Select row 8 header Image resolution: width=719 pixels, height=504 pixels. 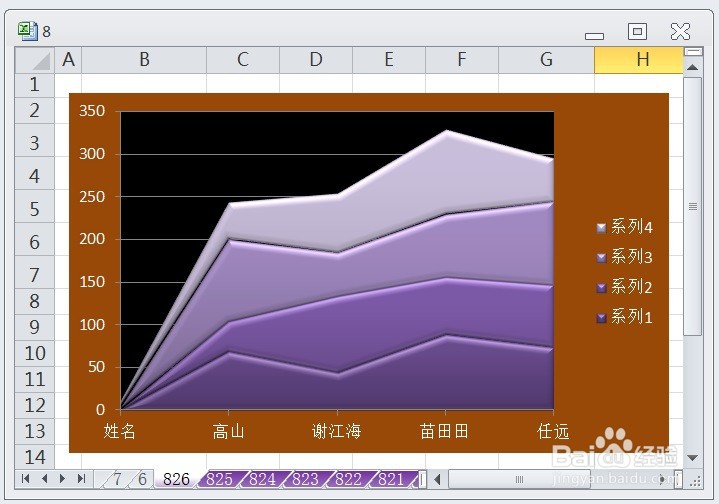tap(34, 301)
